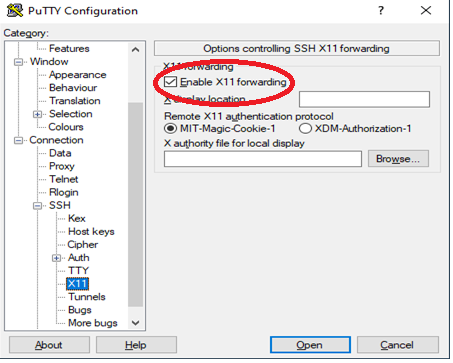
Task: Collapse the Window tree node
Action: (18, 62)
